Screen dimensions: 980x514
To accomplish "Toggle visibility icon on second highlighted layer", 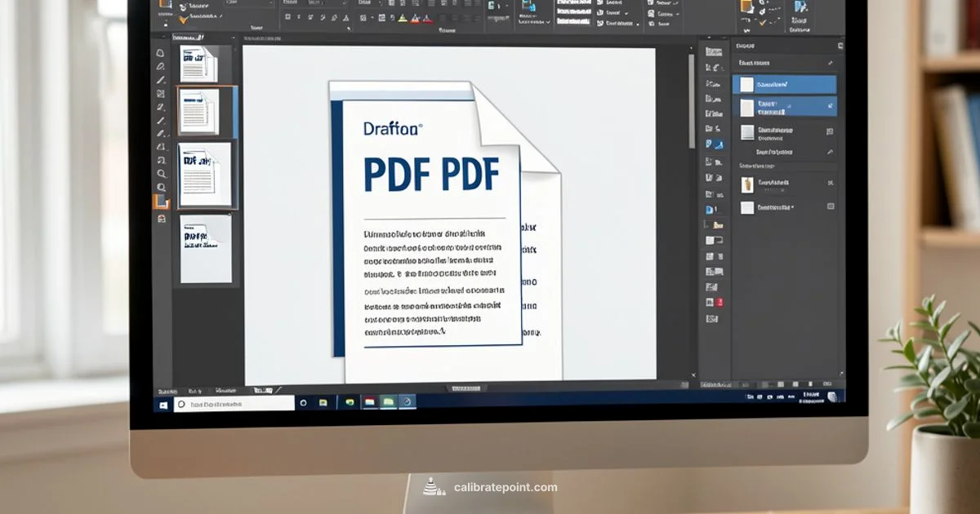I will coord(831,106).
